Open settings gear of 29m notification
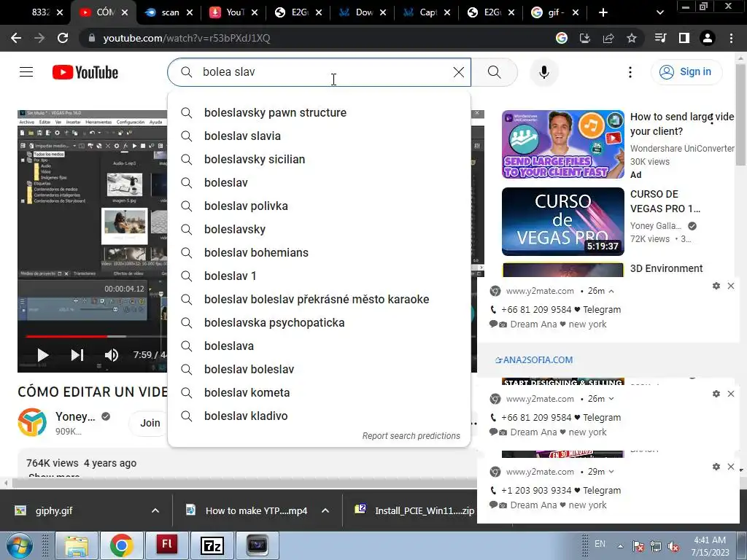 click(x=716, y=467)
